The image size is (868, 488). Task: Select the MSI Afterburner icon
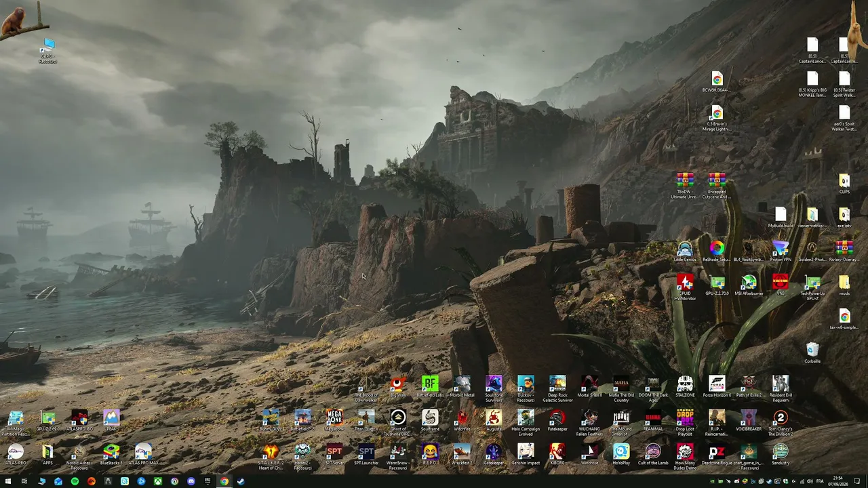(x=749, y=285)
